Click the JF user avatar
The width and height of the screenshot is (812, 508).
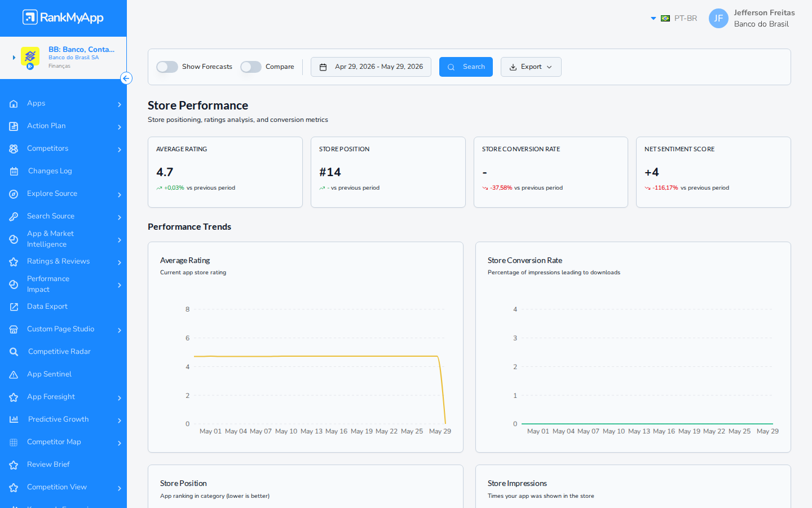(718, 18)
